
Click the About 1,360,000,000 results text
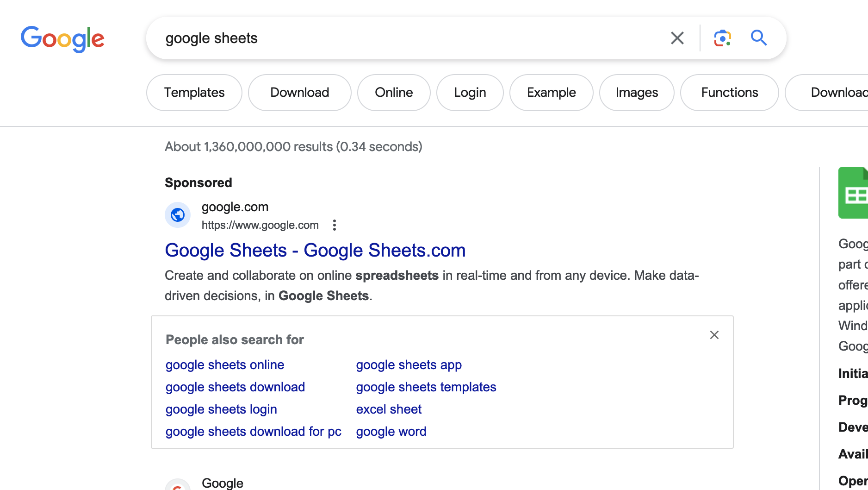point(293,147)
